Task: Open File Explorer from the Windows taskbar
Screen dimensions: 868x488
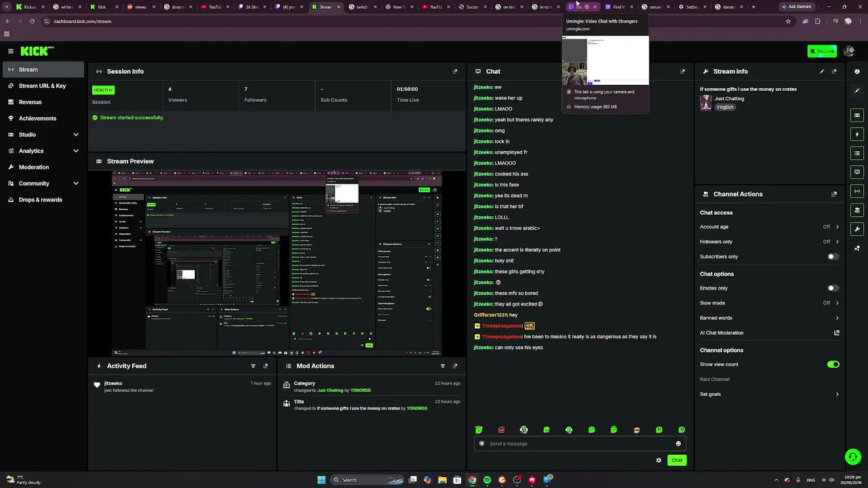Action: click(x=442, y=480)
